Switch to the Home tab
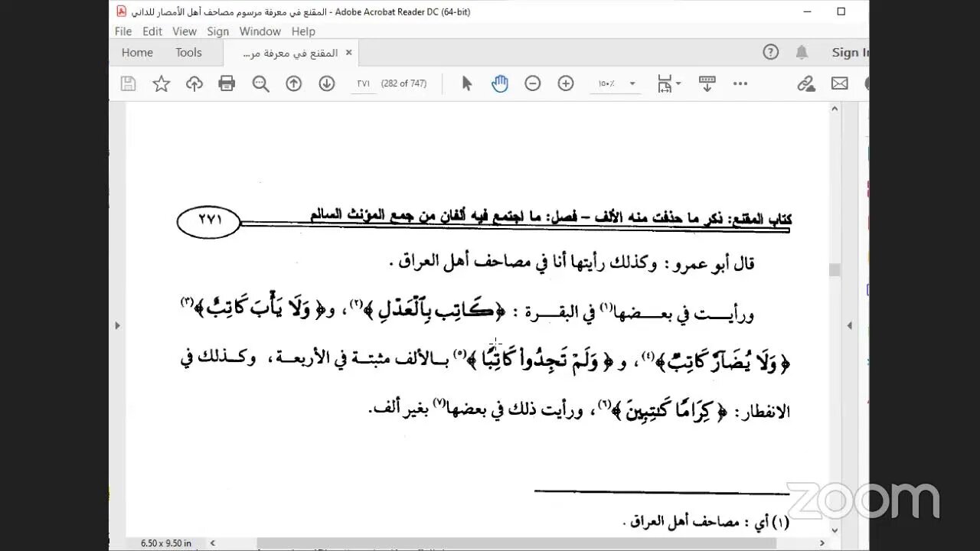The height and width of the screenshot is (551, 980). 137,52
